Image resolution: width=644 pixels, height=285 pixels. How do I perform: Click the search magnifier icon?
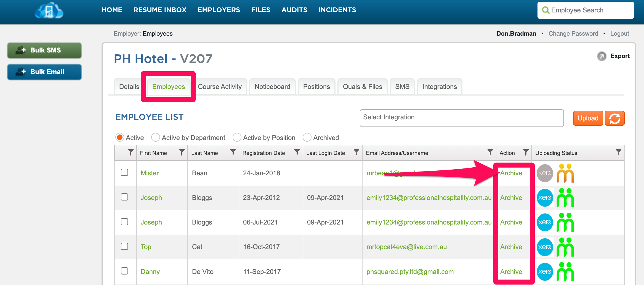pos(545,10)
